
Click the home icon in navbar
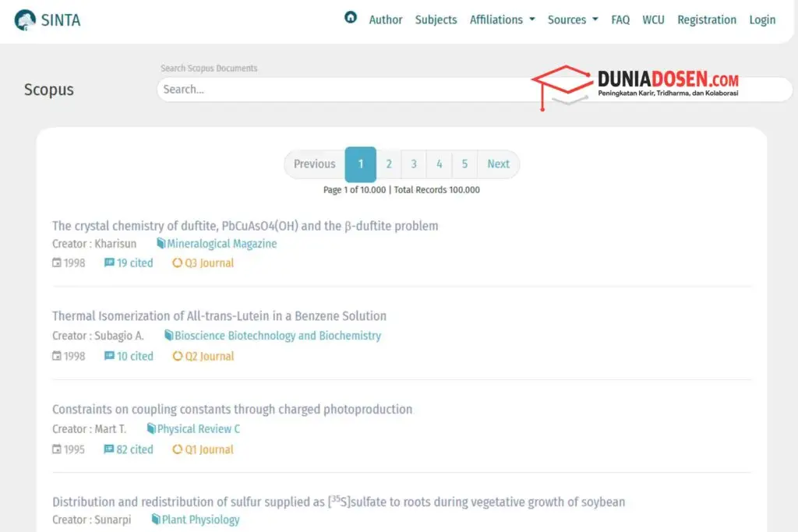(351, 18)
